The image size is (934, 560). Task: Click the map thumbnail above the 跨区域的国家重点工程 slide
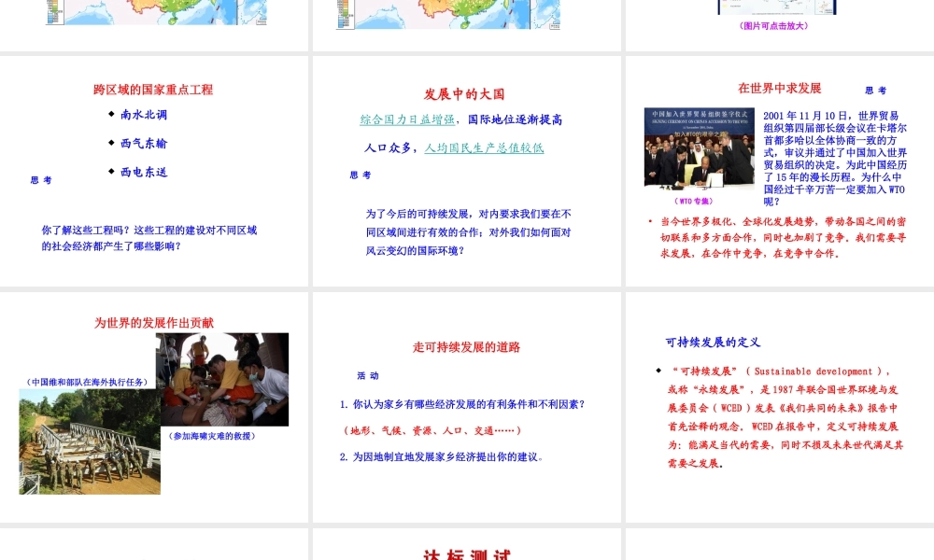[157, 12]
